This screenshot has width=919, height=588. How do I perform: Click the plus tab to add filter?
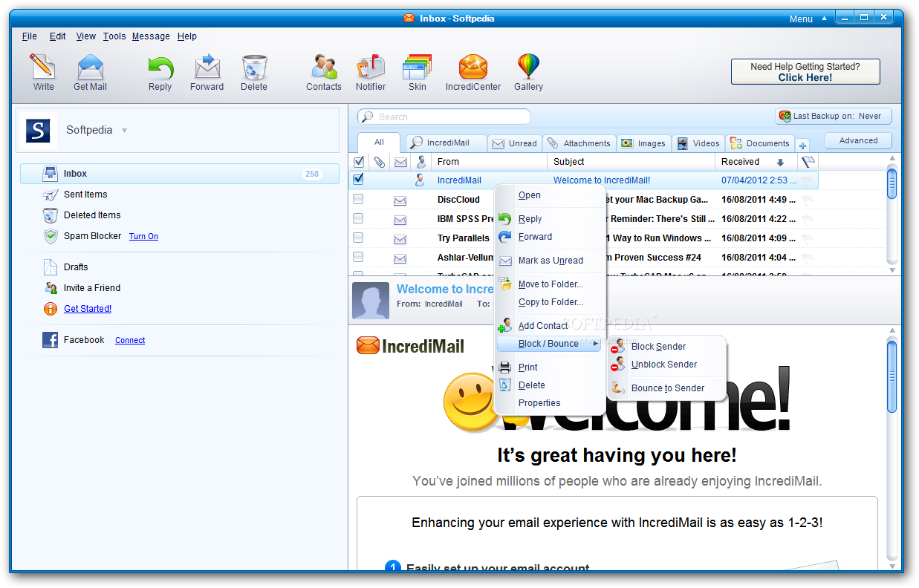click(803, 146)
